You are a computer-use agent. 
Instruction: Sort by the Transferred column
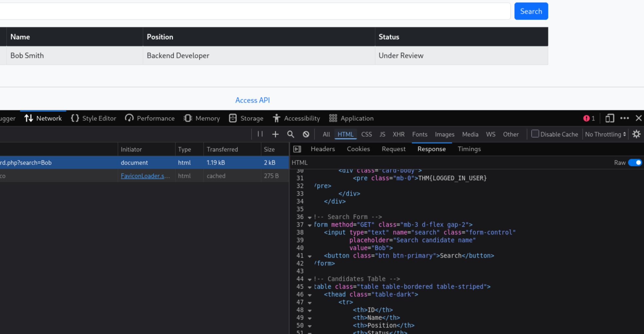click(232, 149)
